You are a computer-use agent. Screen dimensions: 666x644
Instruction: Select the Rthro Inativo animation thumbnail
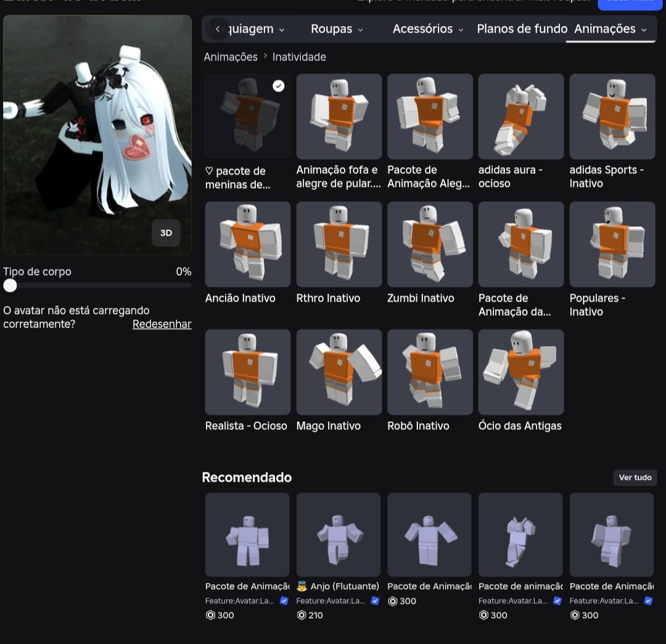tap(339, 244)
